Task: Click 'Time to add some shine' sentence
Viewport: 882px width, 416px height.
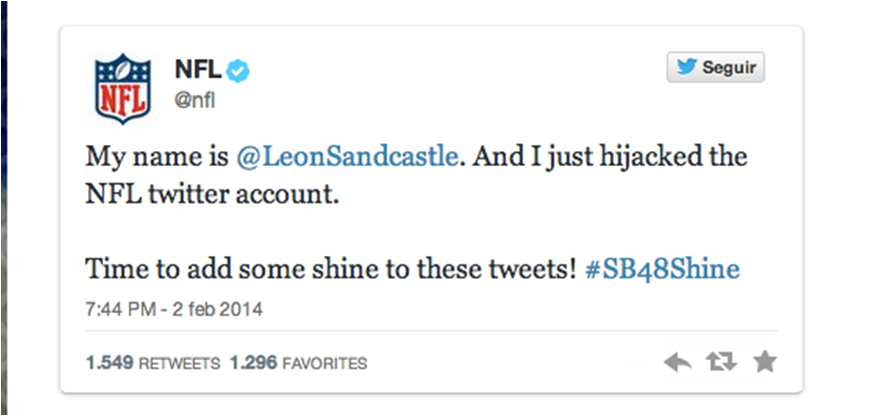Action: (228, 270)
